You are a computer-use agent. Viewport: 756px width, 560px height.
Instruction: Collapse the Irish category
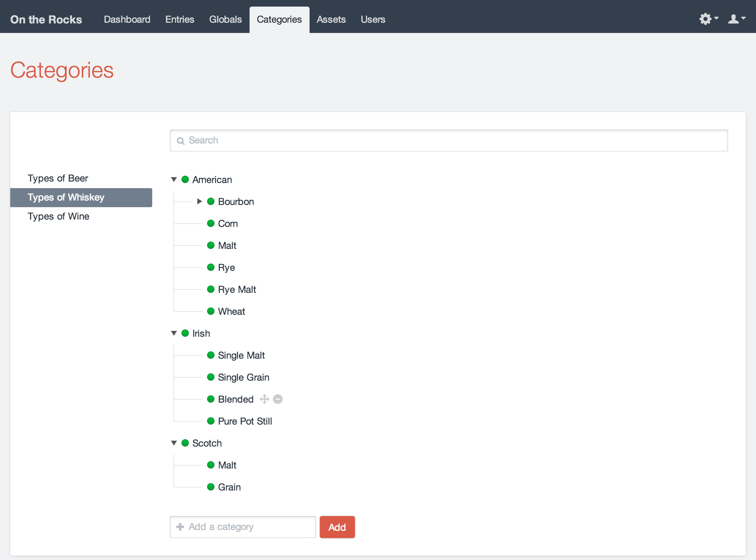(x=174, y=333)
